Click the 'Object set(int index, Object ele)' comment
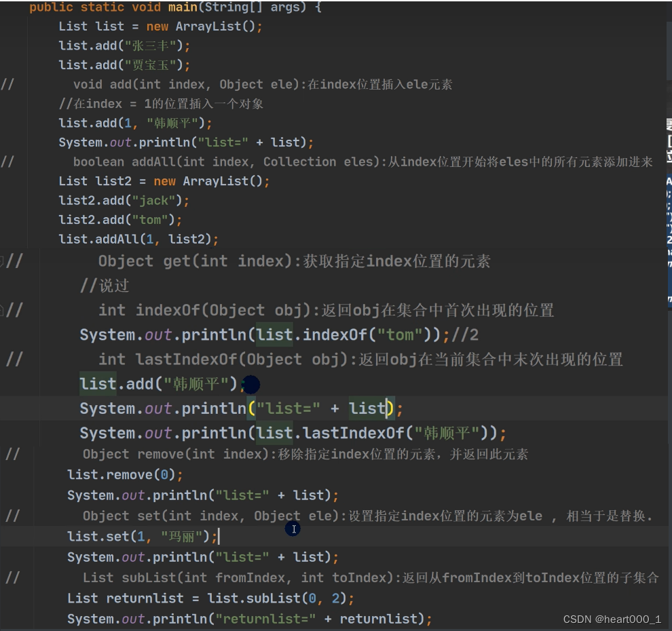Viewport: 672px width, 631px height. tap(367, 516)
